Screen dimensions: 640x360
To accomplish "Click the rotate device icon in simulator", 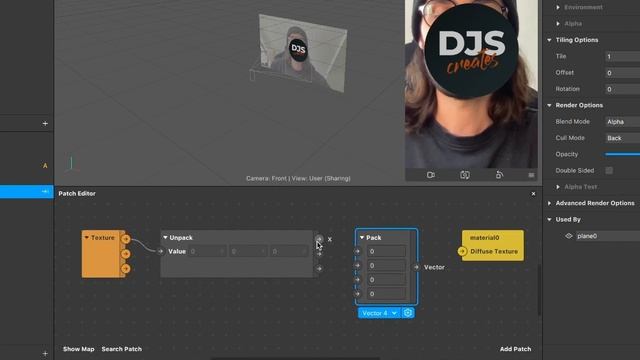I will (x=499, y=175).
